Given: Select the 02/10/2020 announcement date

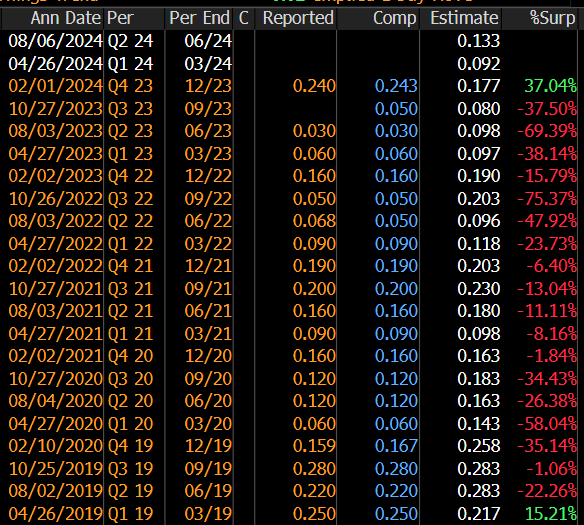Looking at the screenshot, I should click(55, 446).
